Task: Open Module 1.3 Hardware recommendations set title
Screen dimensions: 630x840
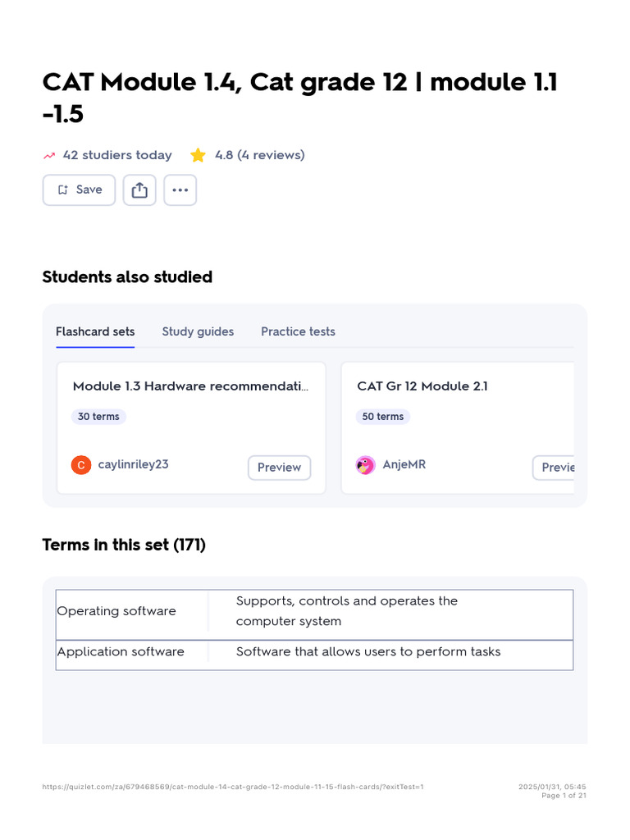Action: (x=190, y=386)
